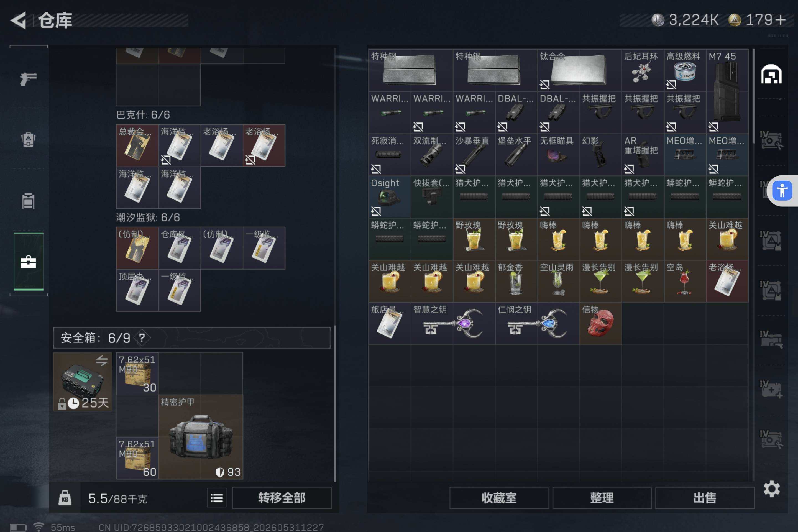Add currency with plus next to 179

(x=780, y=20)
